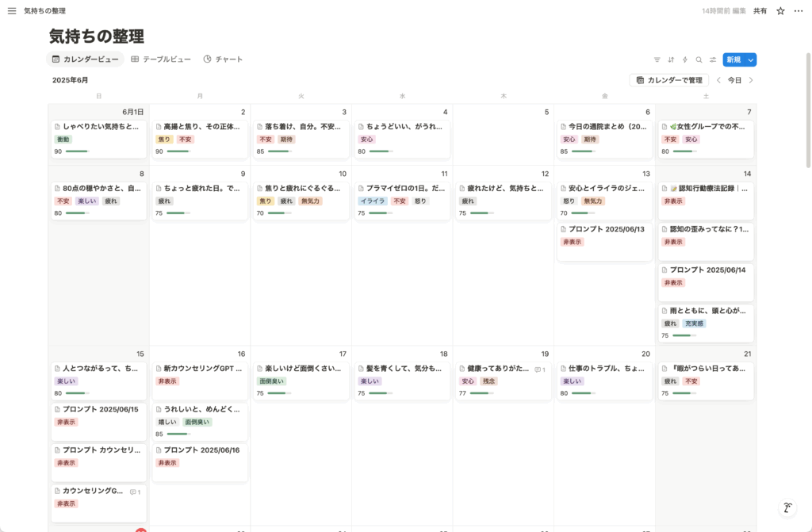Advance to next month with right chevron
Image resolution: width=812 pixels, height=532 pixels.
(x=751, y=80)
